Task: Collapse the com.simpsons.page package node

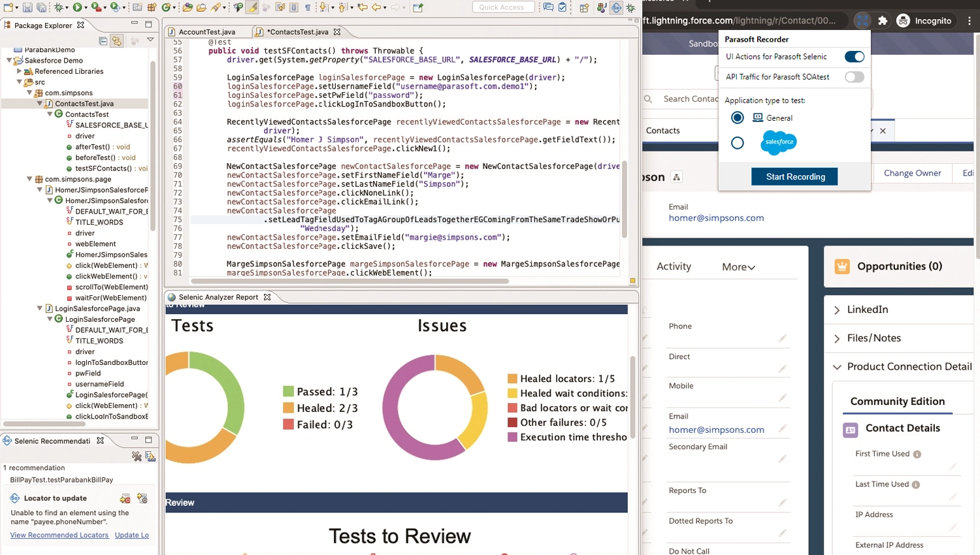Action: (29, 179)
